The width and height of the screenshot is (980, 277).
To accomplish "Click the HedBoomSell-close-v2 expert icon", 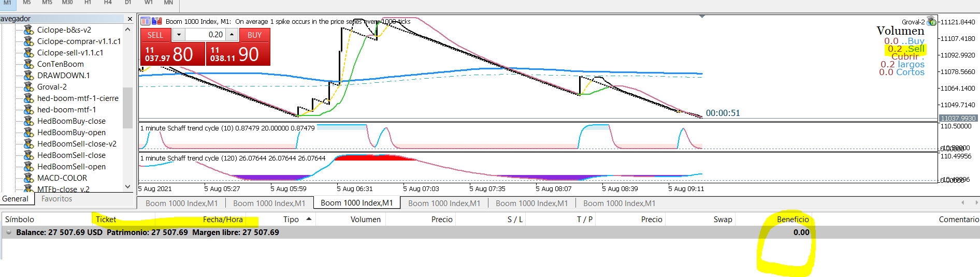I will click(29, 144).
